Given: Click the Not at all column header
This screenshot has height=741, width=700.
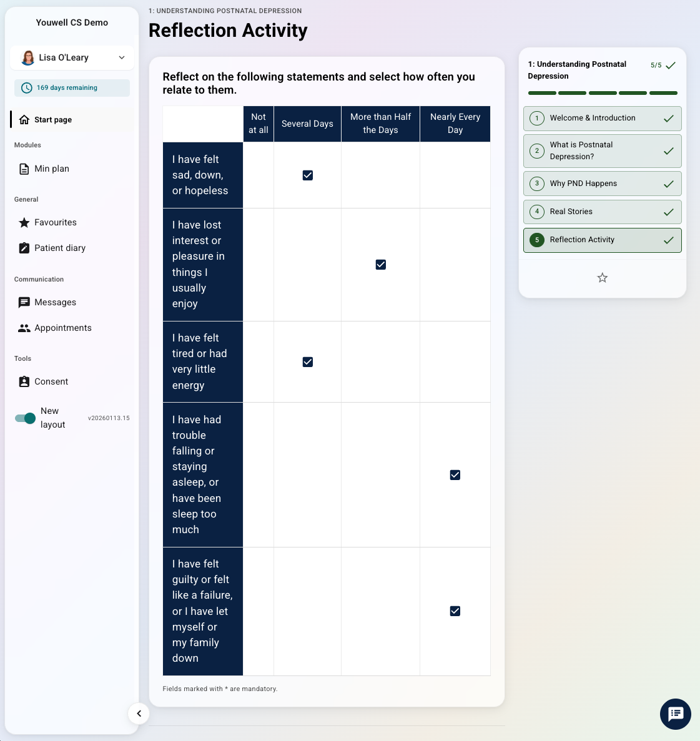Looking at the screenshot, I should [259, 124].
